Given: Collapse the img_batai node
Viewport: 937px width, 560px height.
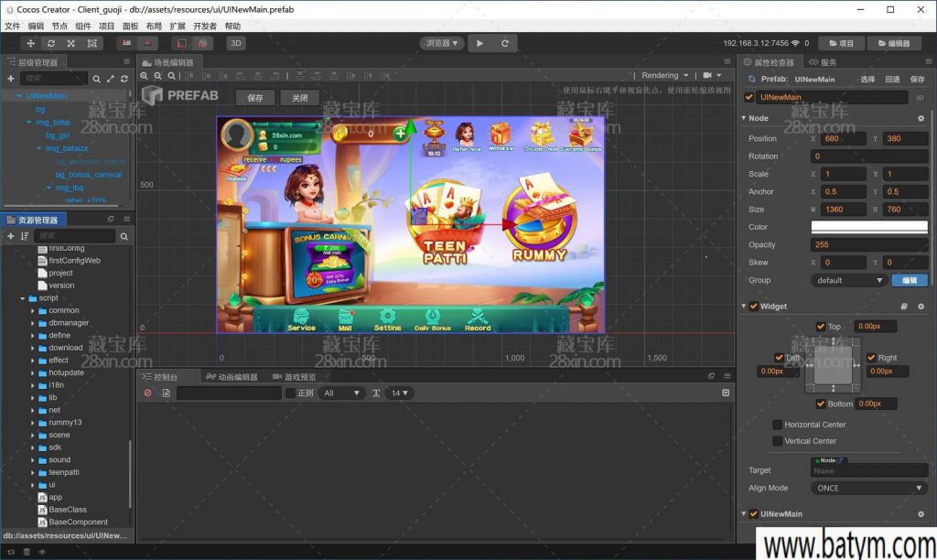Looking at the screenshot, I should pyautogui.click(x=28, y=122).
